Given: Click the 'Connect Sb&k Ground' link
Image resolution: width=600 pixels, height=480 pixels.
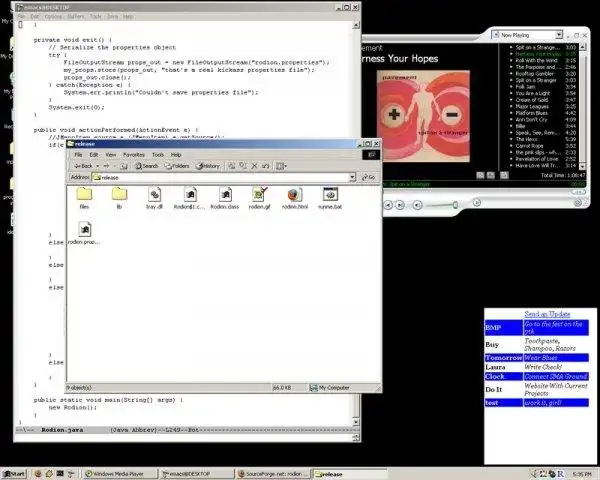Looking at the screenshot, I should [x=556, y=376].
